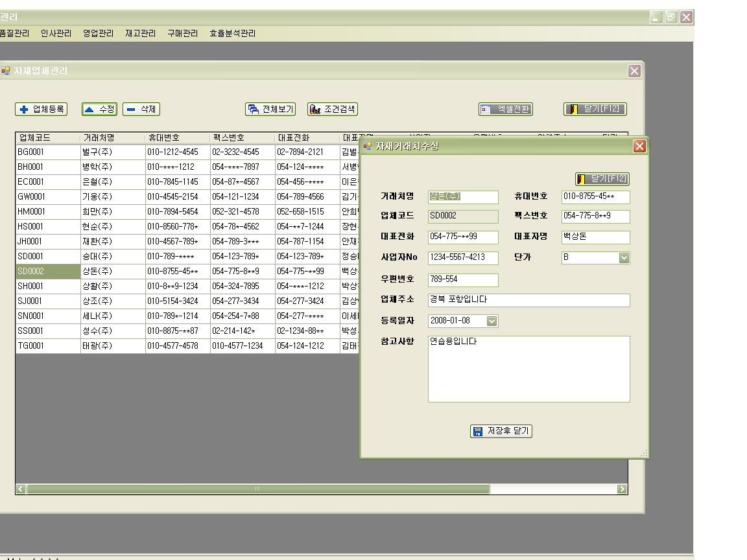Select the BG0001 row cell
This screenshot has width=747, height=560.
click(x=48, y=152)
